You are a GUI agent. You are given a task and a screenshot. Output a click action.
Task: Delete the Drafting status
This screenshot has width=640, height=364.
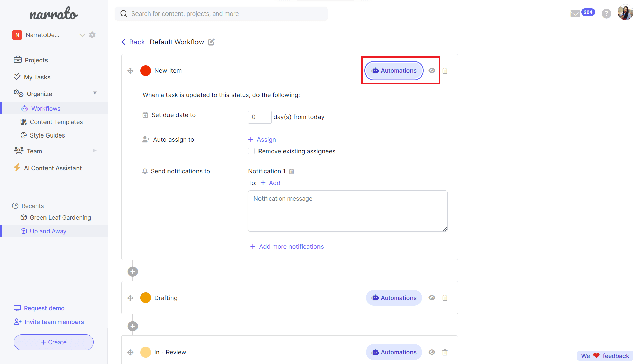(445, 298)
